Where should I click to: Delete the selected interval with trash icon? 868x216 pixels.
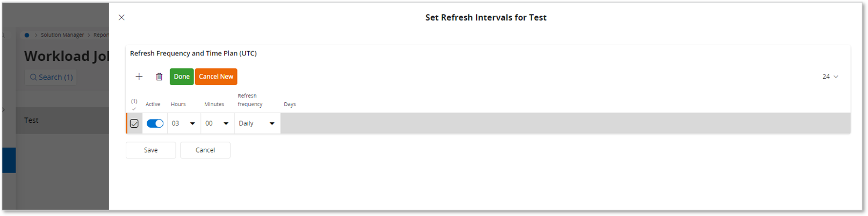159,76
